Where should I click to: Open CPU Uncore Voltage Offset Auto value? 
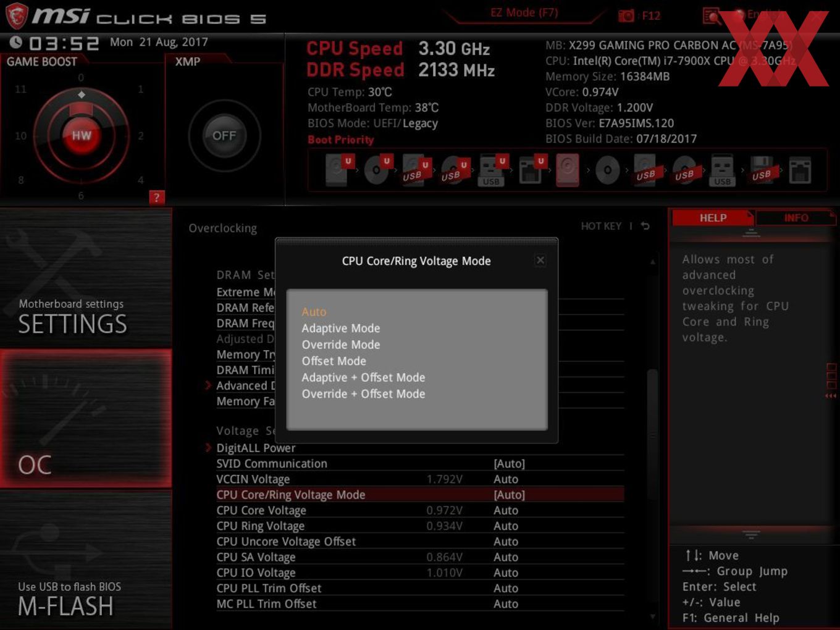(x=506, y=542)
